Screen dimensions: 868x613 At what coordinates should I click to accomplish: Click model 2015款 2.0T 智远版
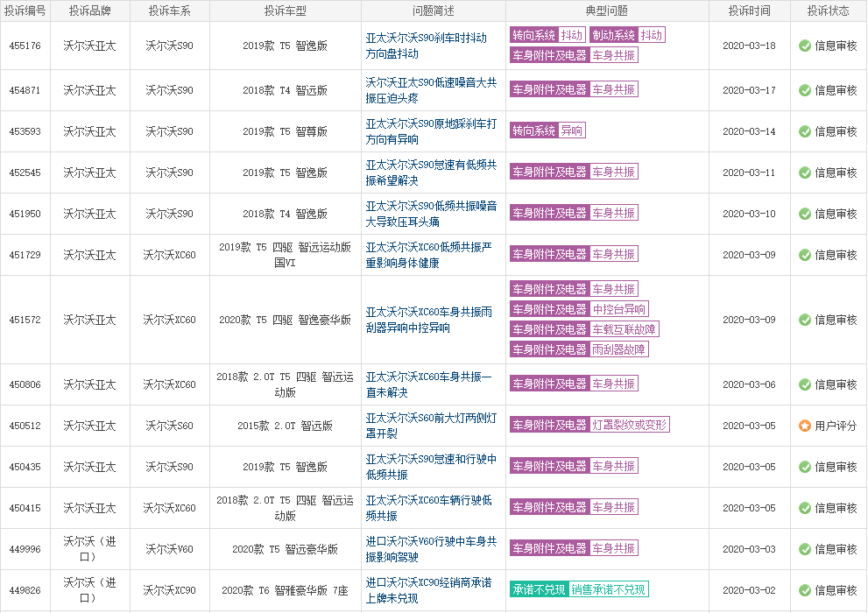pyautogui.click(x=285, y=426)
